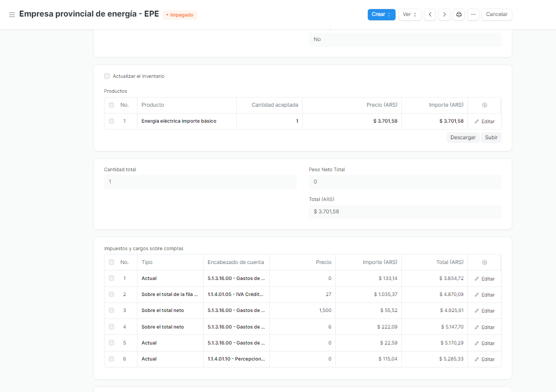This screenshot has width=556, height=392.
Task: Open the Crear dropdown button
Action: pyautogui.click(x=381, y=14)
